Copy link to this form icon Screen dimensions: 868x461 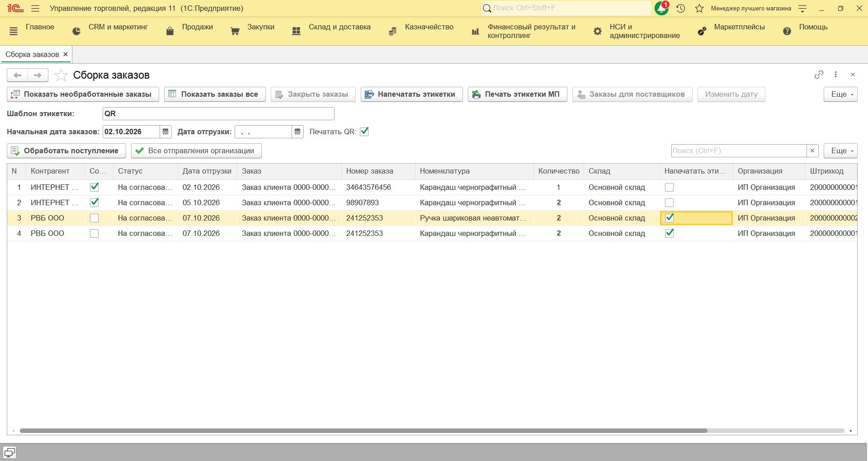coord(819,75)
